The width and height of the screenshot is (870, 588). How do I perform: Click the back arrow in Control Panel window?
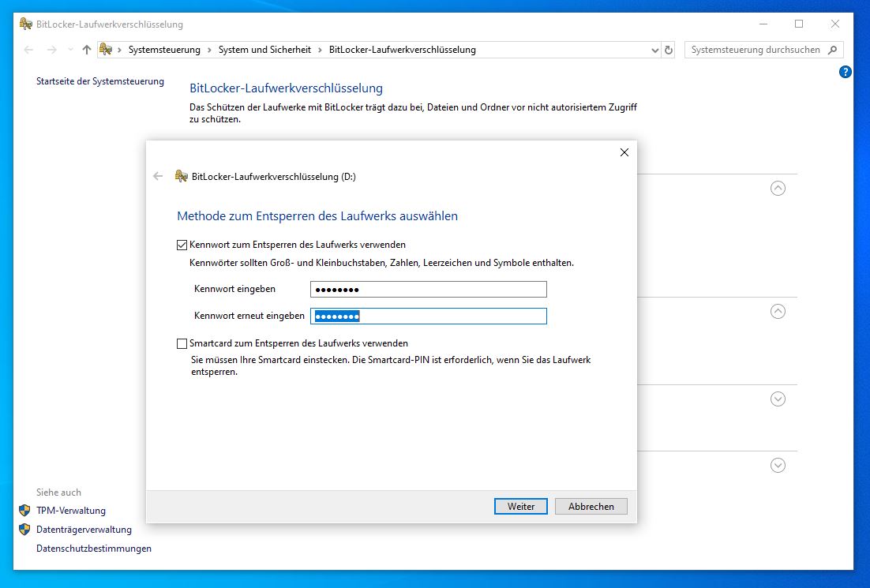click(29, 50)
